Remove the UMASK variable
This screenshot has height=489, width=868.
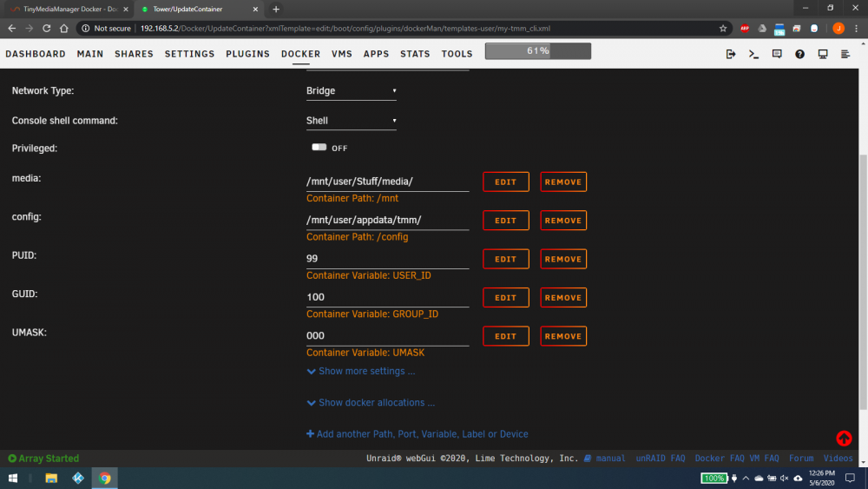563,336
